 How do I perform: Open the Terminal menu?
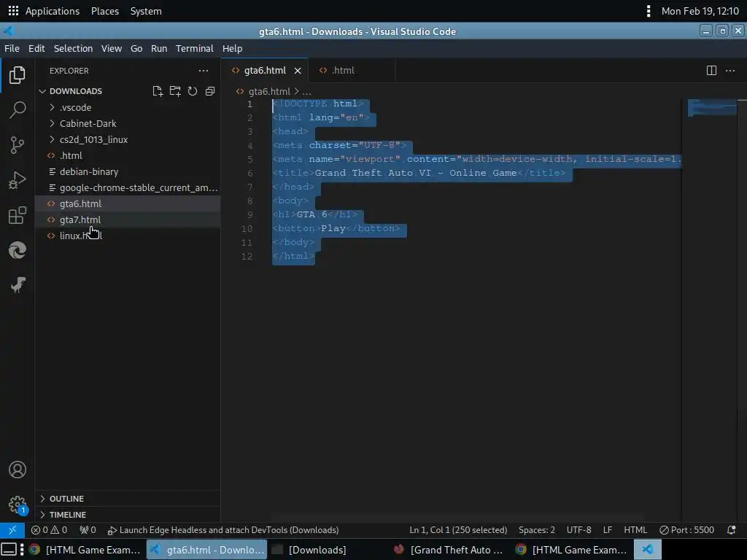(194, 49)
